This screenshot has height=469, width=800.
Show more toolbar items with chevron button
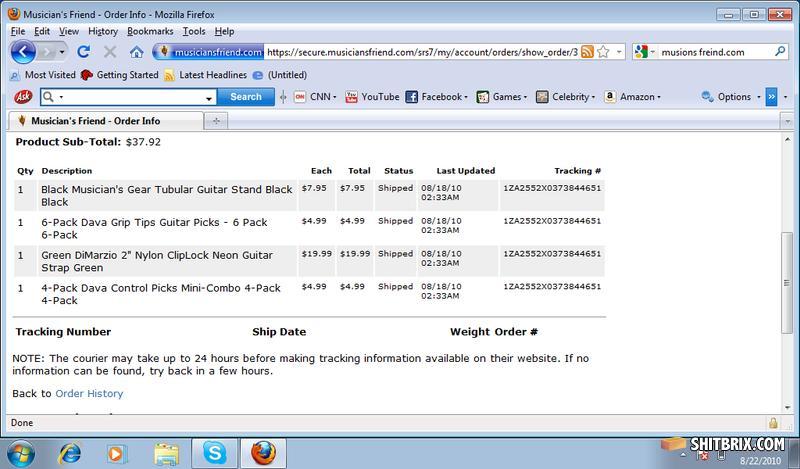coord(771,96)
